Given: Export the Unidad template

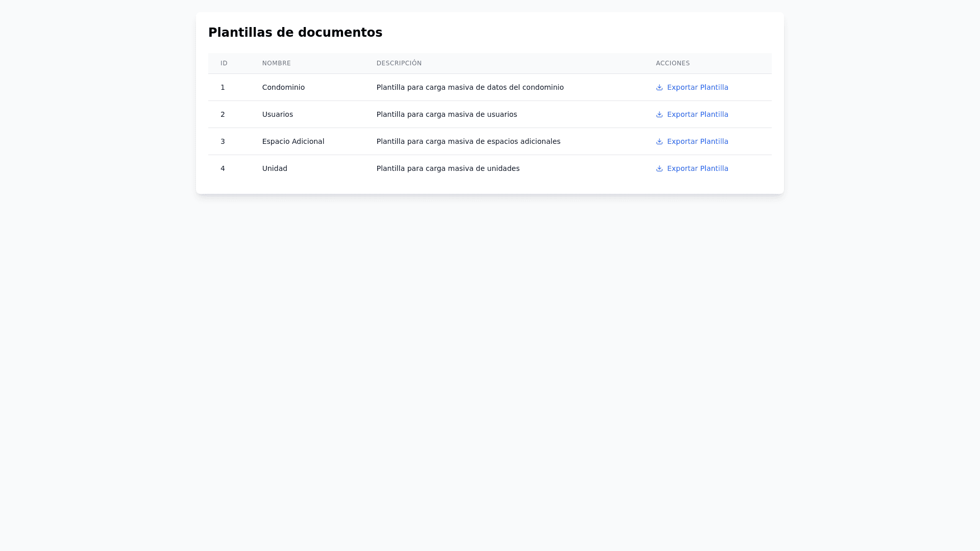Looking at the screenshot, I should (697, 168).
